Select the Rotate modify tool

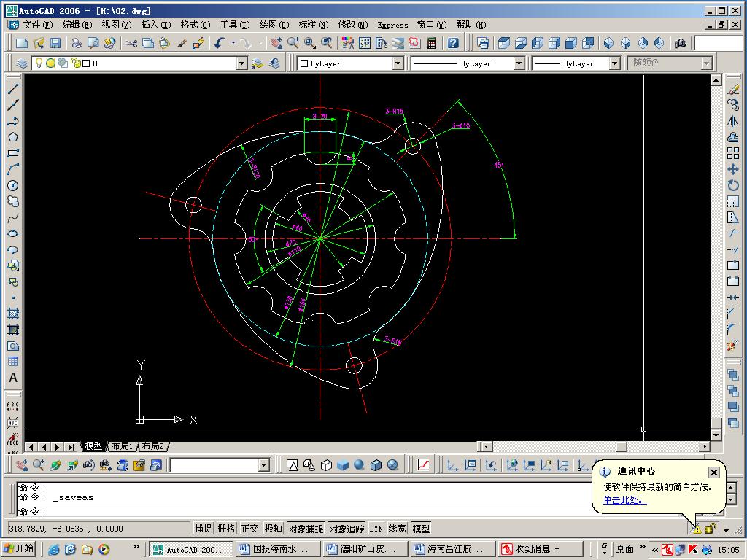pos(733,185)
